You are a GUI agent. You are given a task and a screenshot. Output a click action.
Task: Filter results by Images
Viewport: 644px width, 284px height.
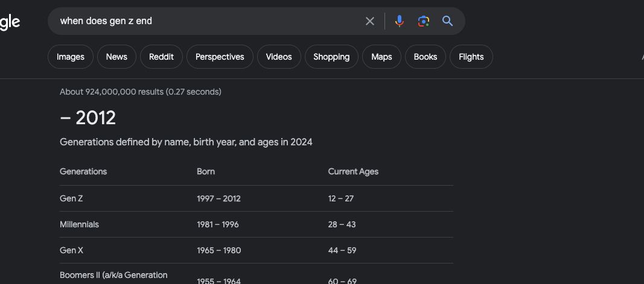(71, 57)
